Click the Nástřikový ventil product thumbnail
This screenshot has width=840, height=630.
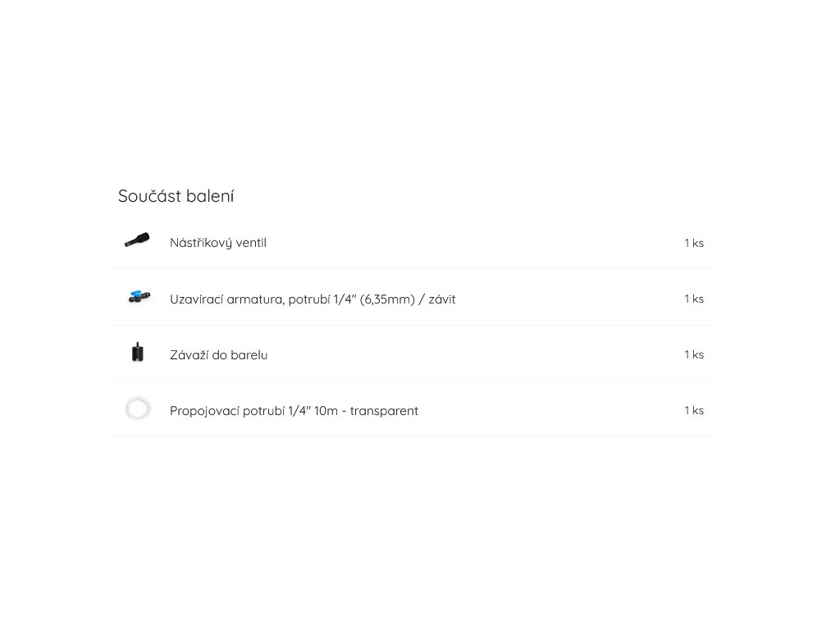click(x=137, y=241)
